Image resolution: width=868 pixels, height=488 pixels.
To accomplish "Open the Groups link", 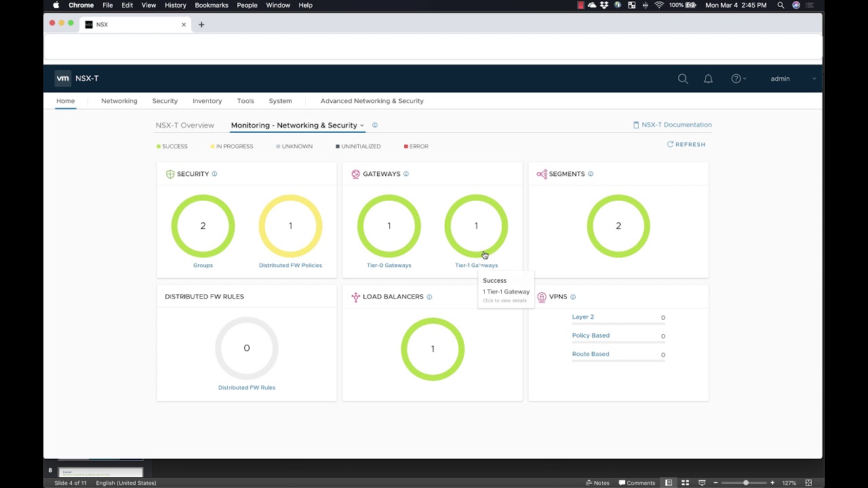I will (203, 266).
